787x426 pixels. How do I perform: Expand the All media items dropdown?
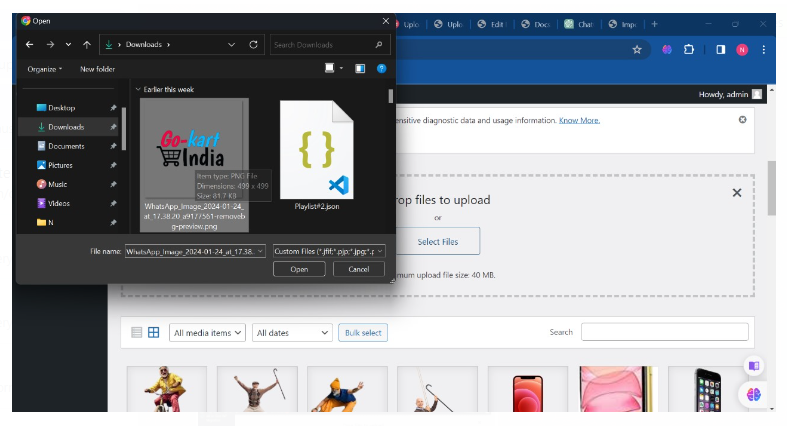pyautogui.click(x=207, y=333)
